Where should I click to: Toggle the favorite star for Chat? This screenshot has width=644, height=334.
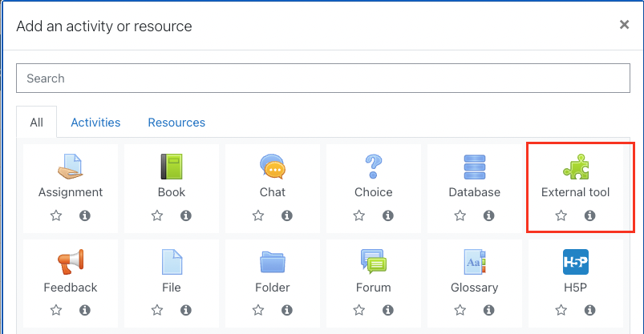pos(258,215)
